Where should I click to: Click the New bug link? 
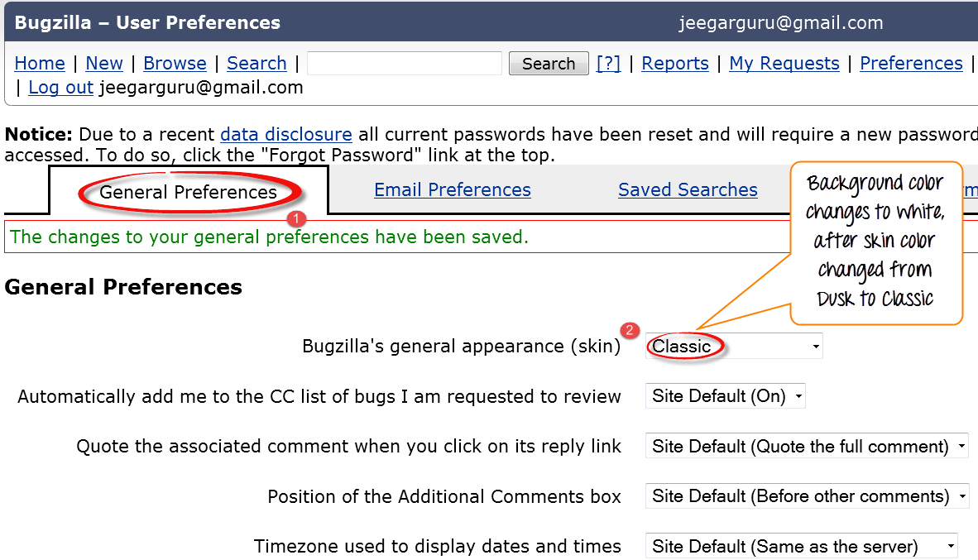click(x=104, y=64)
